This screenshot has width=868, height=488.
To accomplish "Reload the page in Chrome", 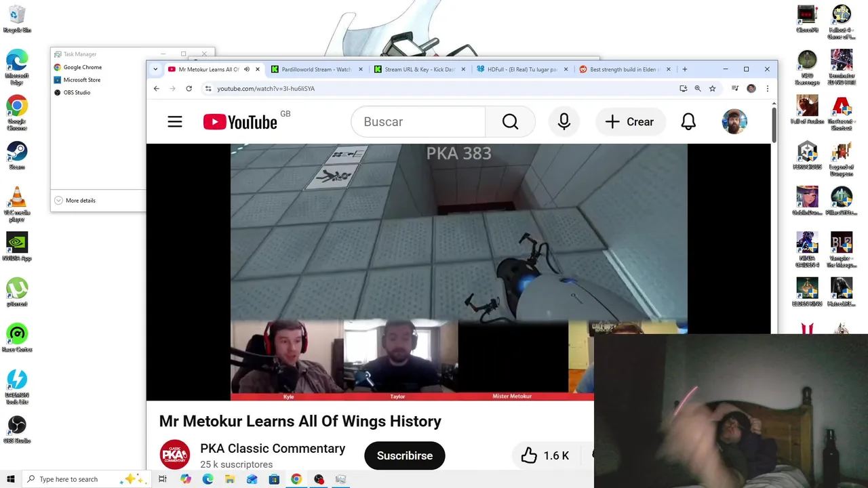I will tap(189, 89).
